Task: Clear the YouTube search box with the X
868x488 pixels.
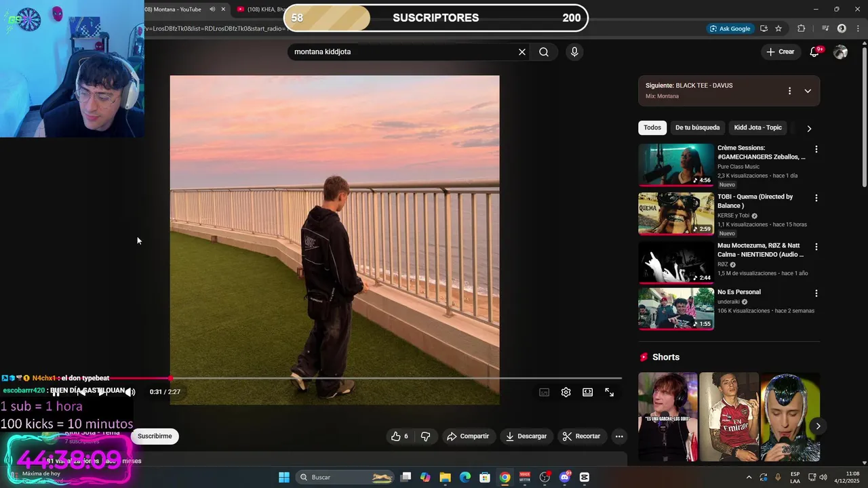Action: pyautogui.click(x=522, y=52)
